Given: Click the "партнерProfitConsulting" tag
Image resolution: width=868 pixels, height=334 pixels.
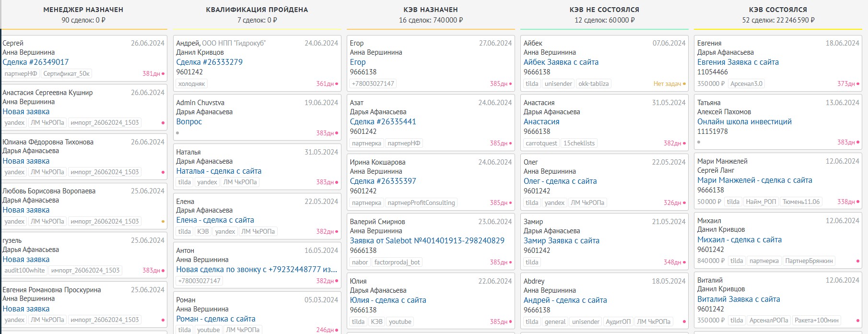Looking at the screenshot, I should (421, 203).
